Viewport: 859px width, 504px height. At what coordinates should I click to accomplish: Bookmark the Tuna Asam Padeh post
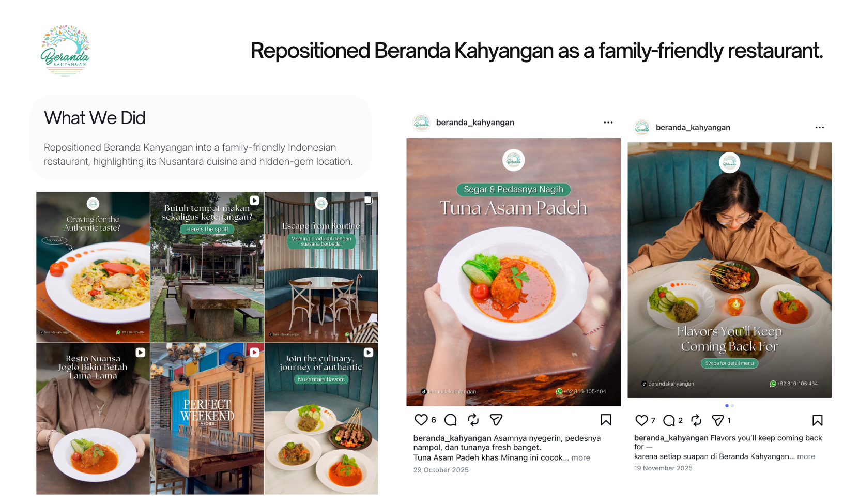point(606,420)
